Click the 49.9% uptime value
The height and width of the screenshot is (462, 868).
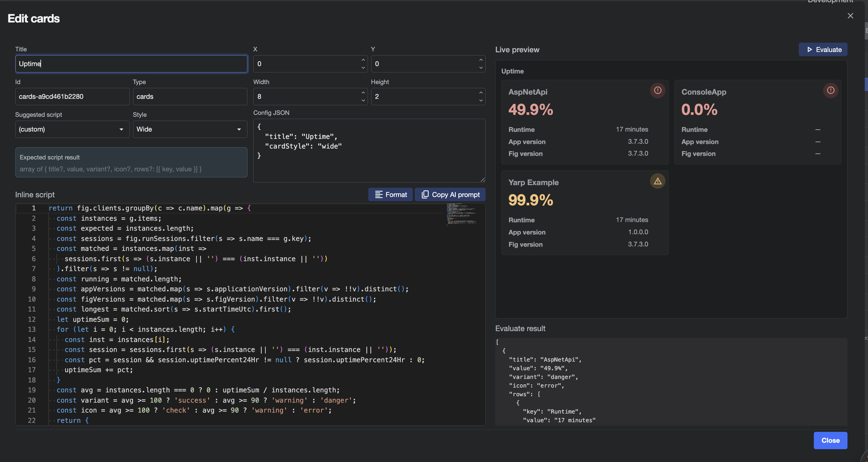[531, 110]
